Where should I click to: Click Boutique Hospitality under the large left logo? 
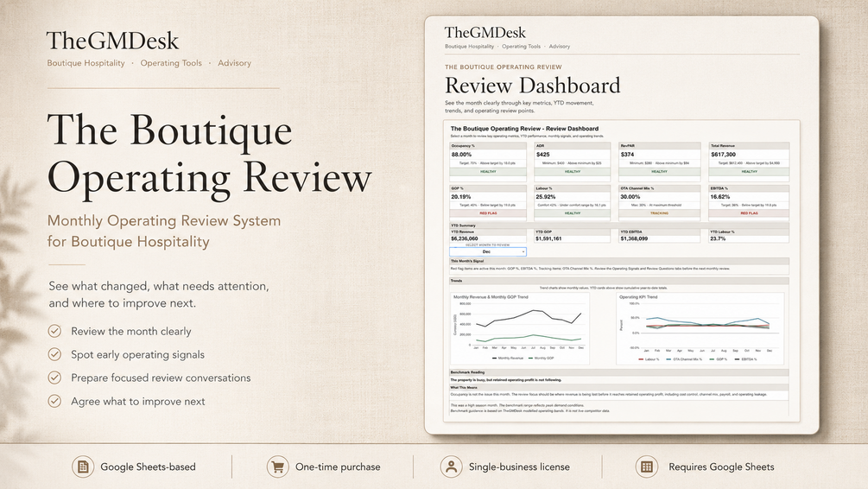tap(86, 63)
